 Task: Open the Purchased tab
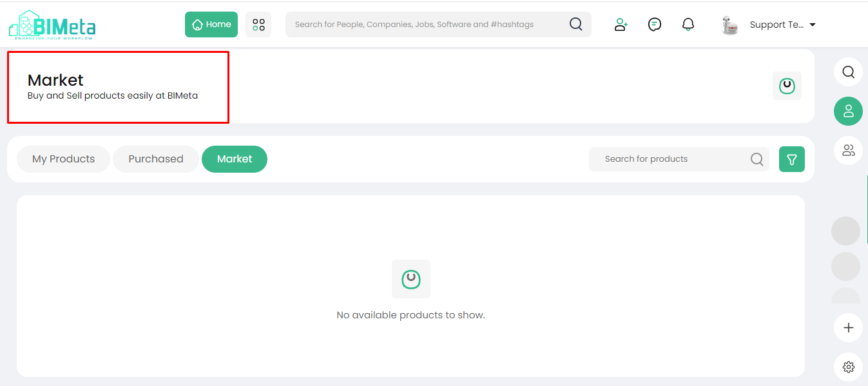click(x=155, y=159)
